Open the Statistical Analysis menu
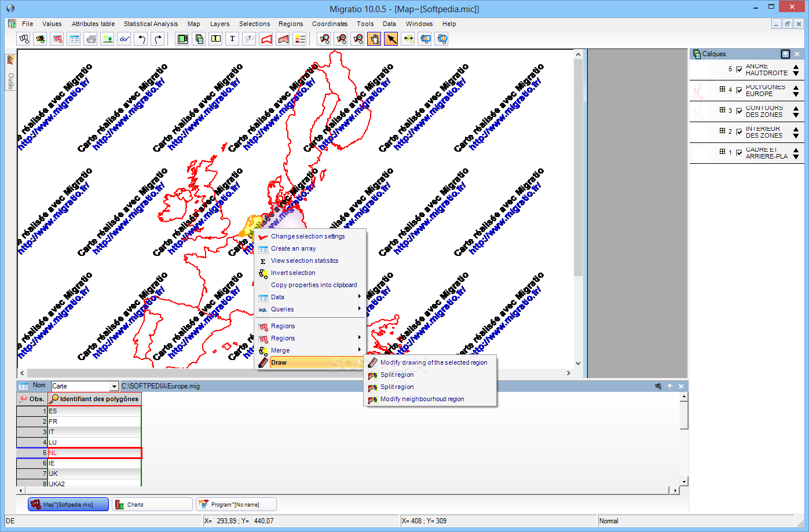The width and height of the screenshot is (809, 532). (x=151, y=24)
